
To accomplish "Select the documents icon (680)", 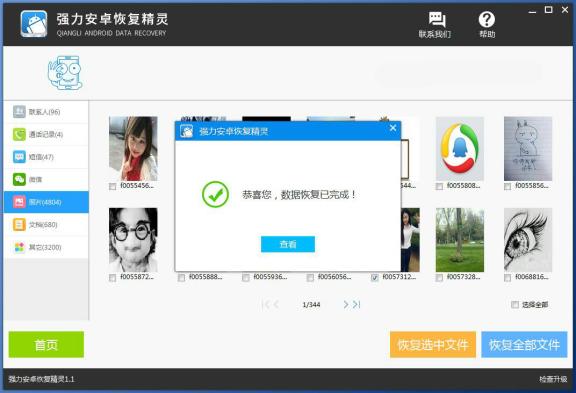I will [x=19, y=224].
